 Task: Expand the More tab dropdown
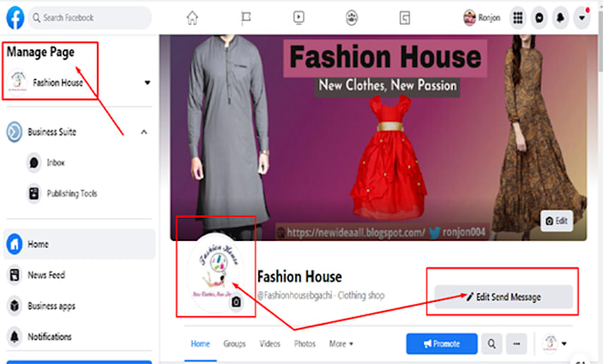click(x=341, y=344)
